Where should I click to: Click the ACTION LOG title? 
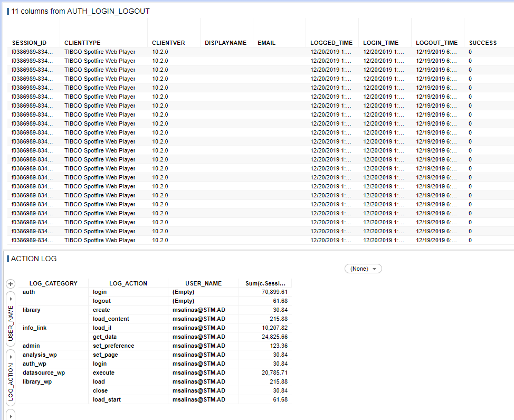pyautogui.click(x=34, y=259)
